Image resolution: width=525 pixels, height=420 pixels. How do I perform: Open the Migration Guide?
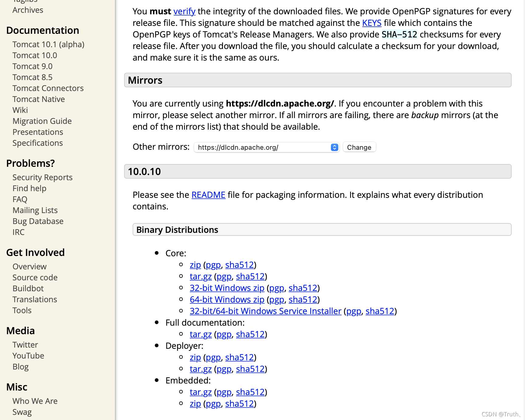pyautogui.click(x=42, y=121)
